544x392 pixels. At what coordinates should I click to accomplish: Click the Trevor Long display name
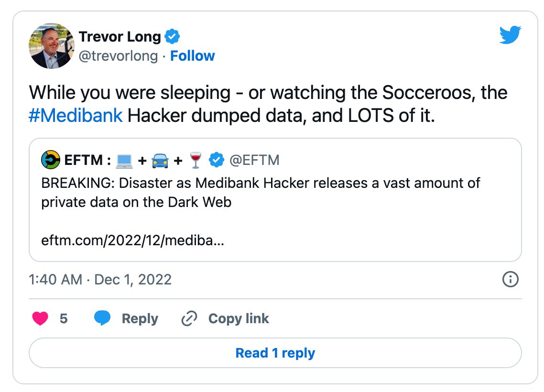pyautogui.click(x=120, y=36)
